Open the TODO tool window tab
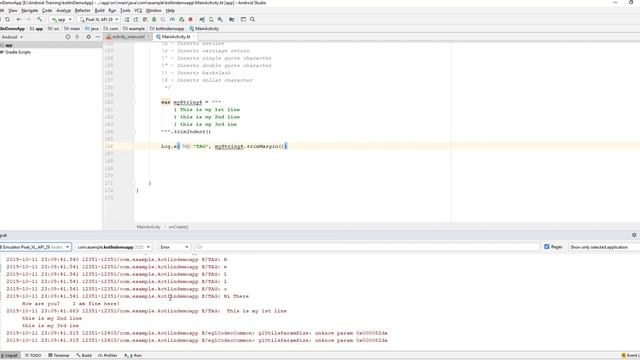640x360 pixels. pyautogui.click(x=33, y=356)
